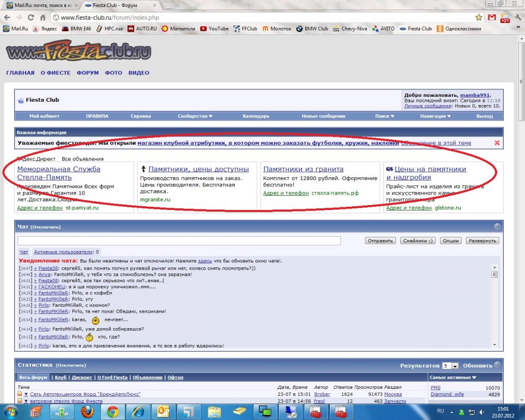Click the chat message input field
Viewport: 525px width, 420px height.
pyautogui.click(x=179, y=241)
